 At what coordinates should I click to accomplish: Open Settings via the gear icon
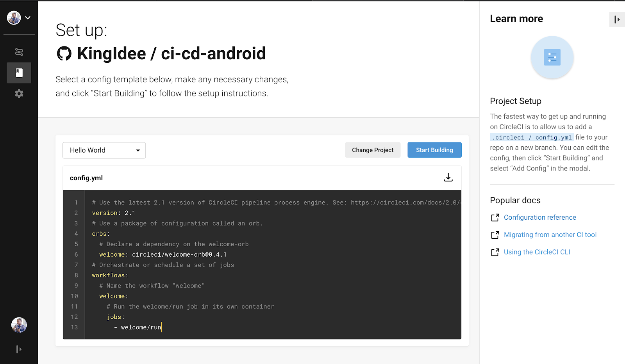point(19,93)
